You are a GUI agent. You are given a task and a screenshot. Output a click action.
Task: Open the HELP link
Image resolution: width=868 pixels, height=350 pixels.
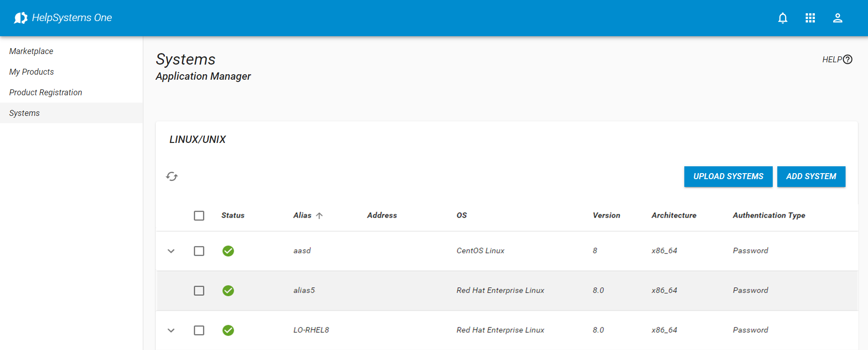click(837, 60)
